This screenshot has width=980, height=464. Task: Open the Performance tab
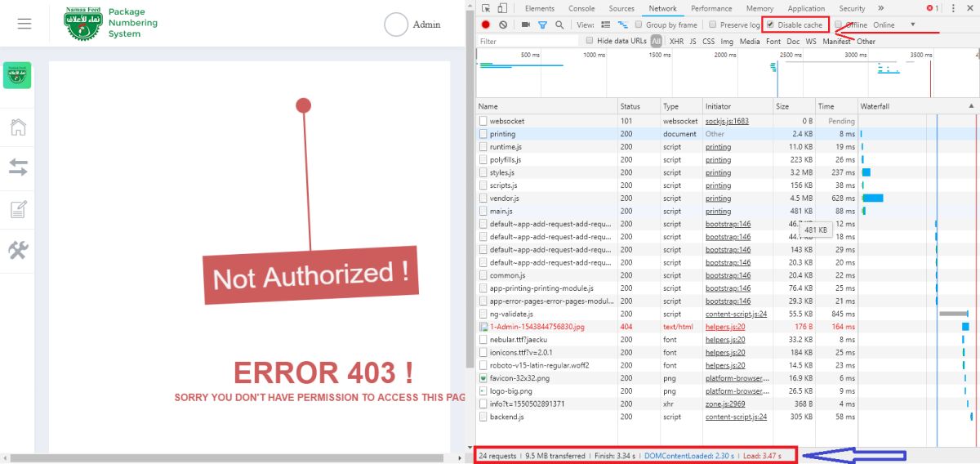tap(711, 8)
